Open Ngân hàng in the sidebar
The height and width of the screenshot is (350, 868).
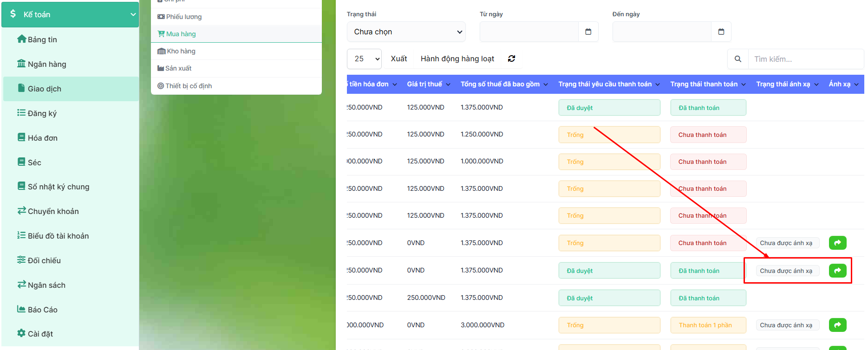(x=46, y=64)
